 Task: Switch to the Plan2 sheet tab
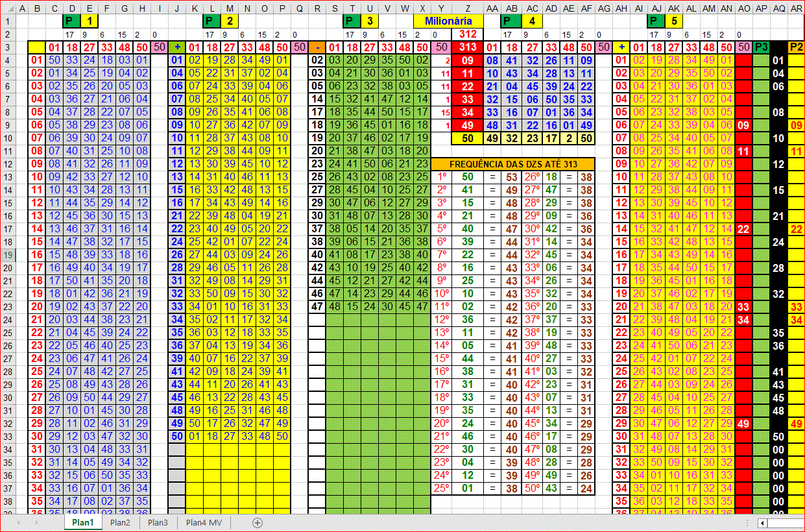tap(120, 522)
